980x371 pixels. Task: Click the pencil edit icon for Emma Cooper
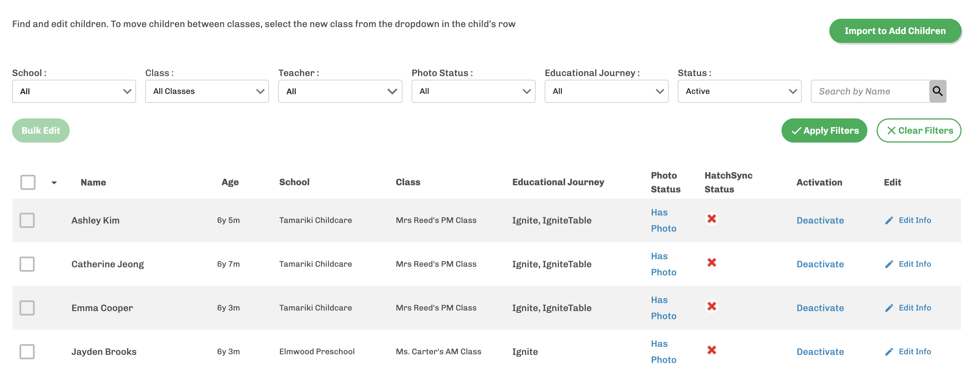pyautogui.click(x=889, y=308)
